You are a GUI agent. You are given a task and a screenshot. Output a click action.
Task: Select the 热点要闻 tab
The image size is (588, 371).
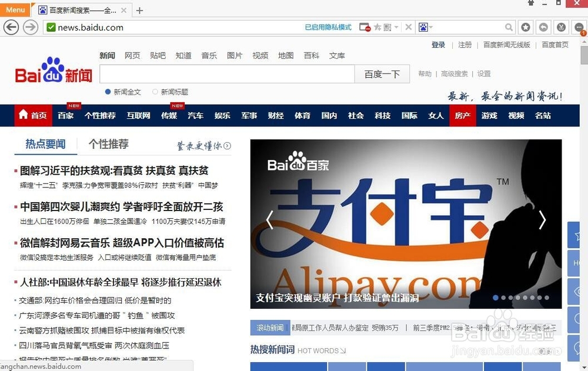tap(45, 144)
